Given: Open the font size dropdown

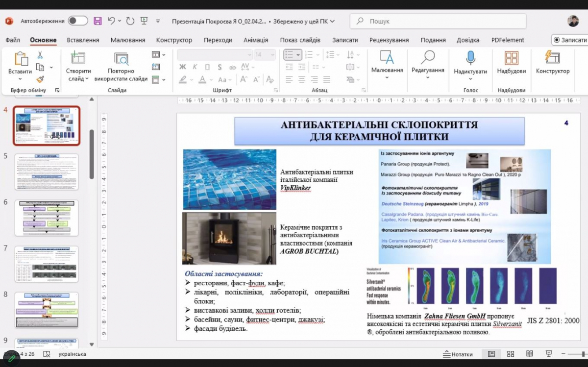Looking at the screenshot, I should click(272, 55).
